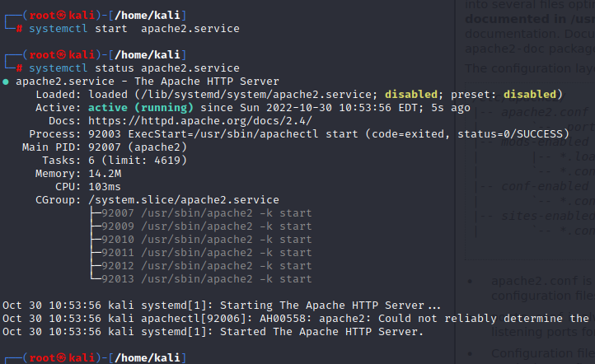Click the 'systemctl start apache2.service' command text
The image size is (595, 364).
(x=134, y=29)
